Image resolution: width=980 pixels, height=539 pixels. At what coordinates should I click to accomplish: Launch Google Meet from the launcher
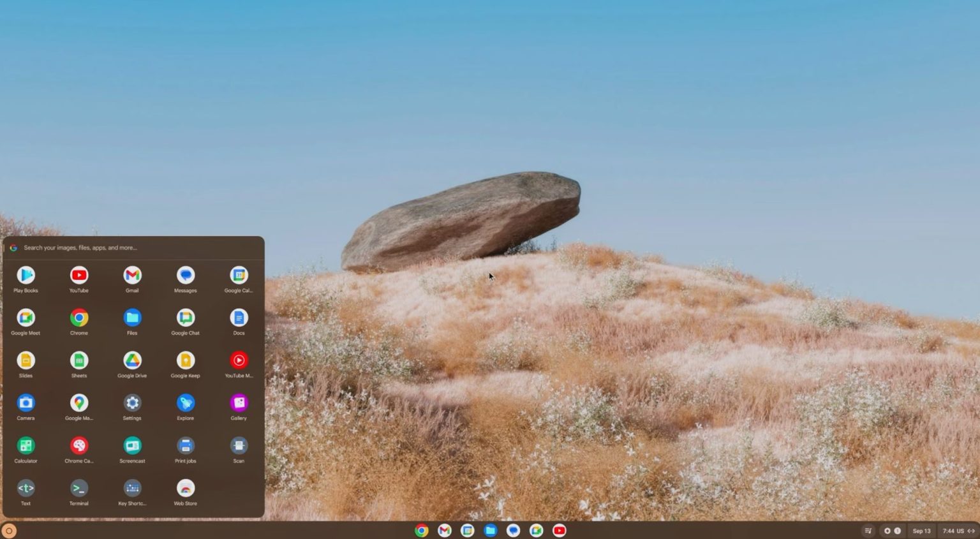(x=26, y=317)
